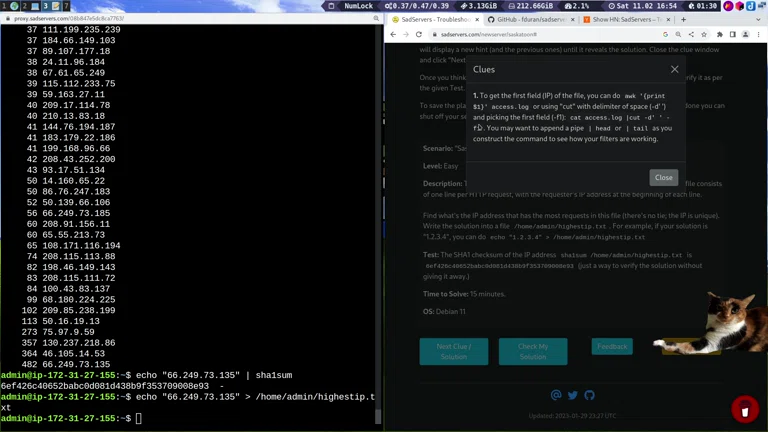Open the first tray icon after 01:30
The image size is (768, 432).
coord(728,6)
